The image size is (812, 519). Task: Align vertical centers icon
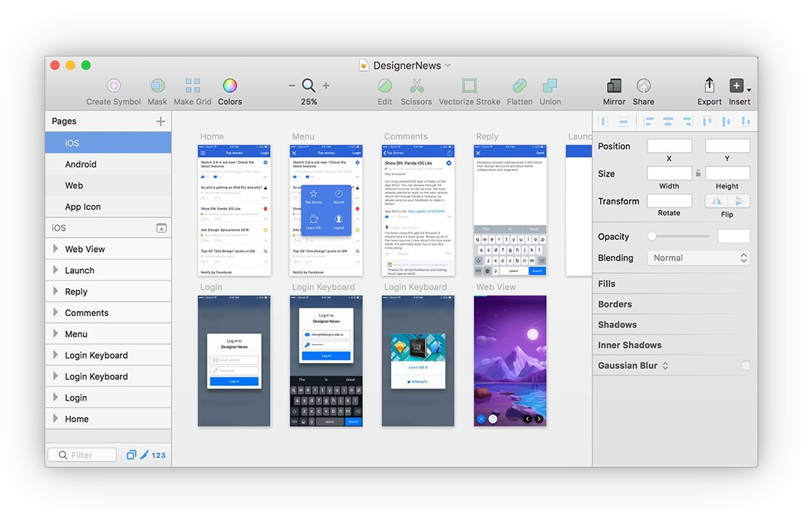point(726,121)
